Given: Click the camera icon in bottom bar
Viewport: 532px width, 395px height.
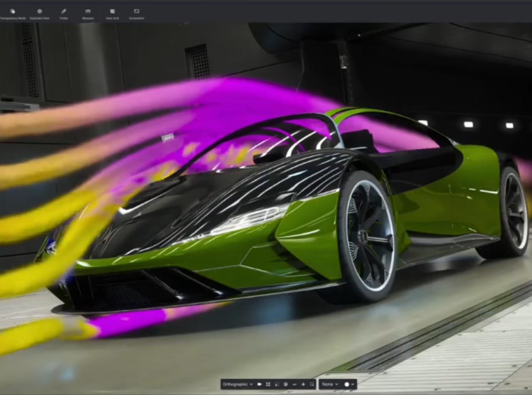Looking at the screenshot, I should (x=260, y=384).
